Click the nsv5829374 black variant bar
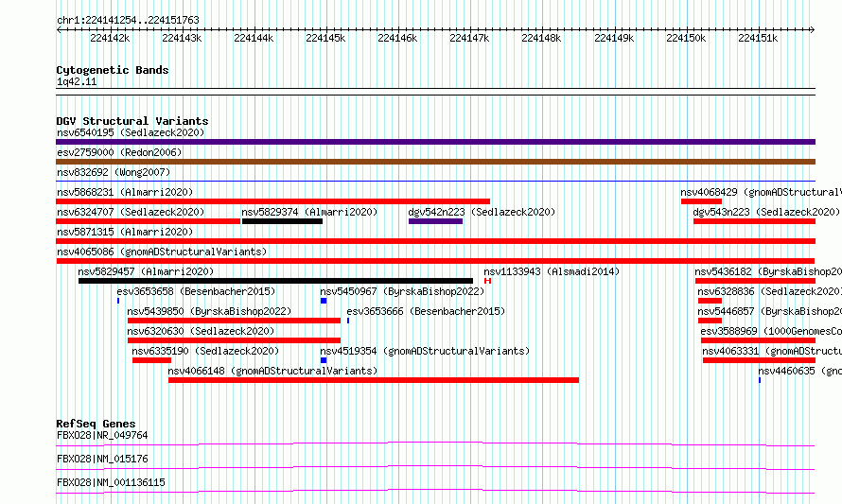Image resolution: width=842 pixels, height=504 pixels. click(283, 221)
